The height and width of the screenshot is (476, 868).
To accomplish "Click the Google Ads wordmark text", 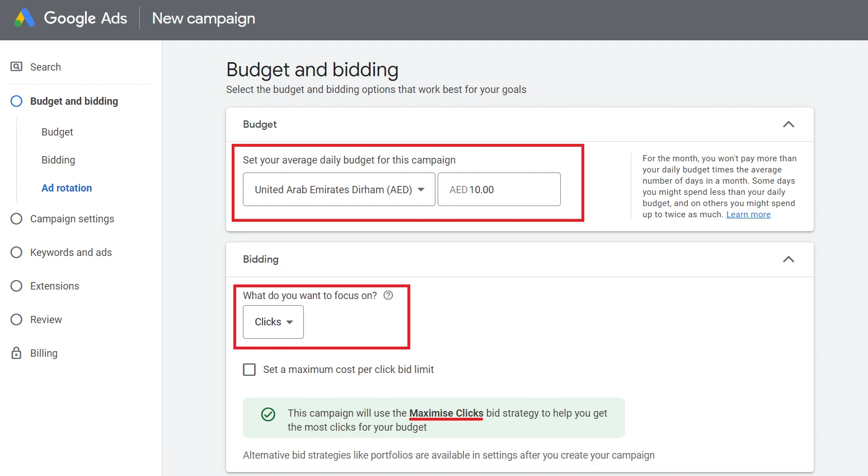I will point(86,18).
